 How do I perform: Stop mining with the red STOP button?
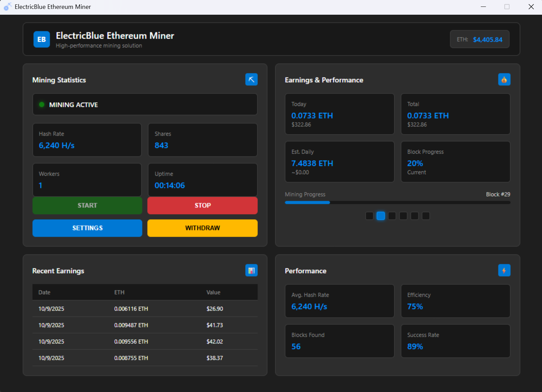[x=202, y=206]
